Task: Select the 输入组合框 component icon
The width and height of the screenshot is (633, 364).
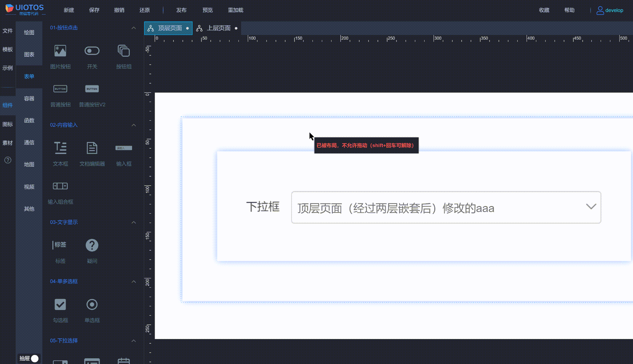Action: tap(60, 186)
